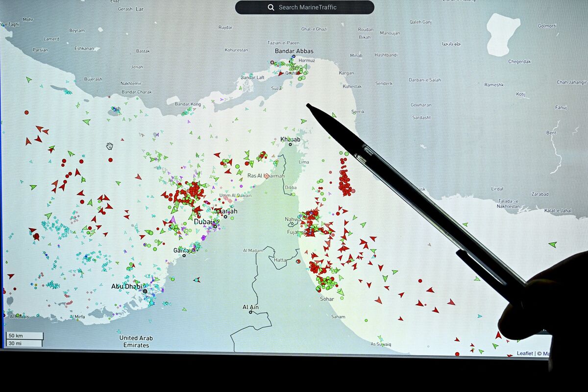Click the United Arab Emirates country label

[136, 342]
